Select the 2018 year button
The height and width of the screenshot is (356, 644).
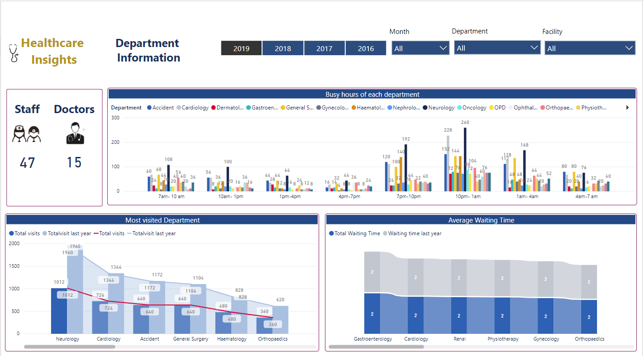[283, 48]
